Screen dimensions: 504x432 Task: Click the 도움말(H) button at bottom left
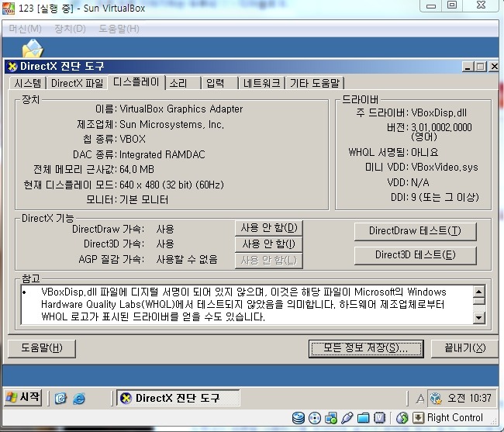[42, 348]
